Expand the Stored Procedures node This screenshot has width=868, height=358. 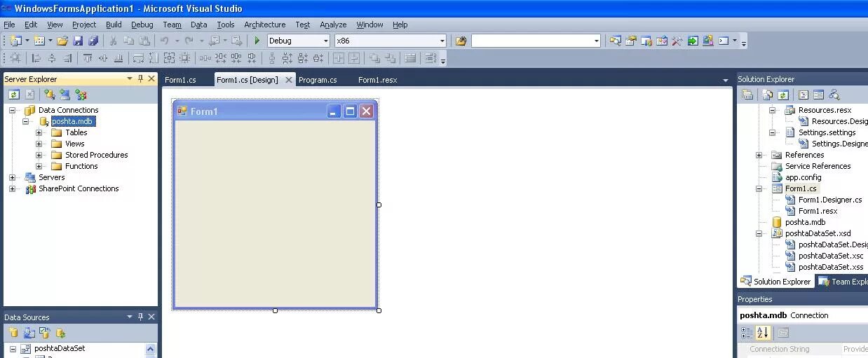39,155
